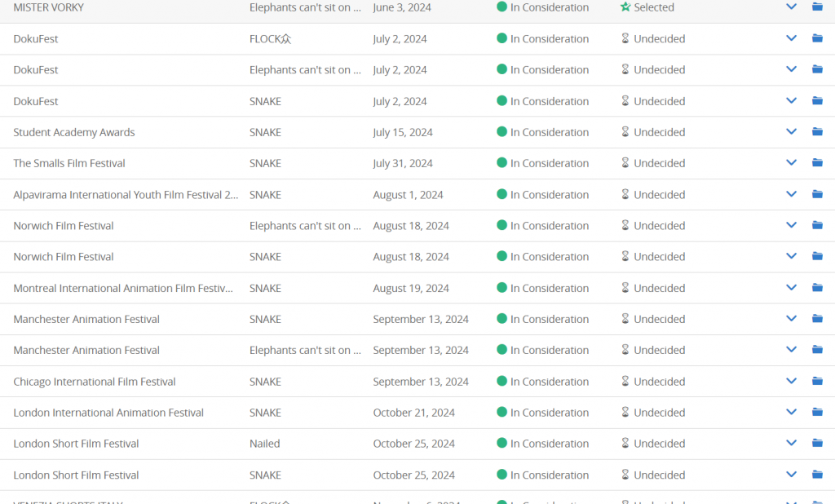
Task: Open folder icon for Norwich Elephants submission
Action: click(817, 225)
